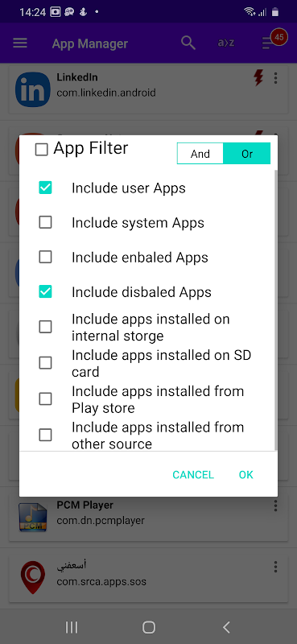Viewport: 297px width, 644px height.
Task: Select the Or filter mode
Action: click(x=247, y=154)
